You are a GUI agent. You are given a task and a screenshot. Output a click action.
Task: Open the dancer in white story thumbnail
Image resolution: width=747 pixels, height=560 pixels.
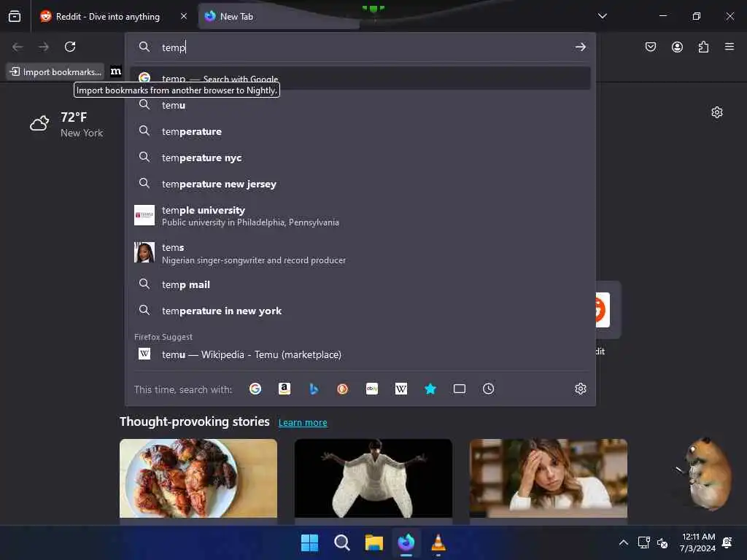(373, 478)
